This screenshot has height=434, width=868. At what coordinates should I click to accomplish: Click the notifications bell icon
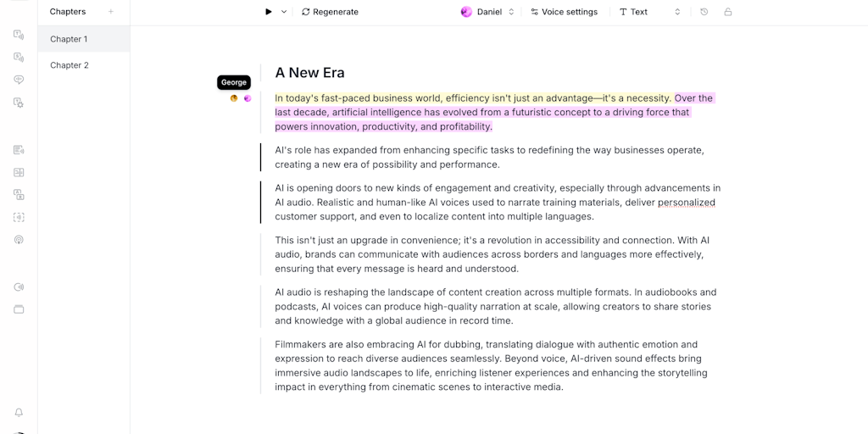(19, 413)
